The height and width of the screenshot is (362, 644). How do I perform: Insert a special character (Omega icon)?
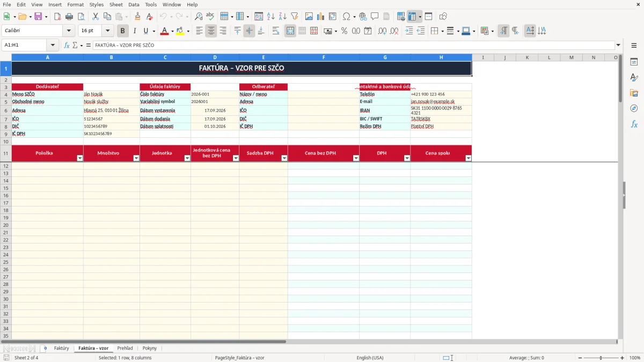pos(346,17)
